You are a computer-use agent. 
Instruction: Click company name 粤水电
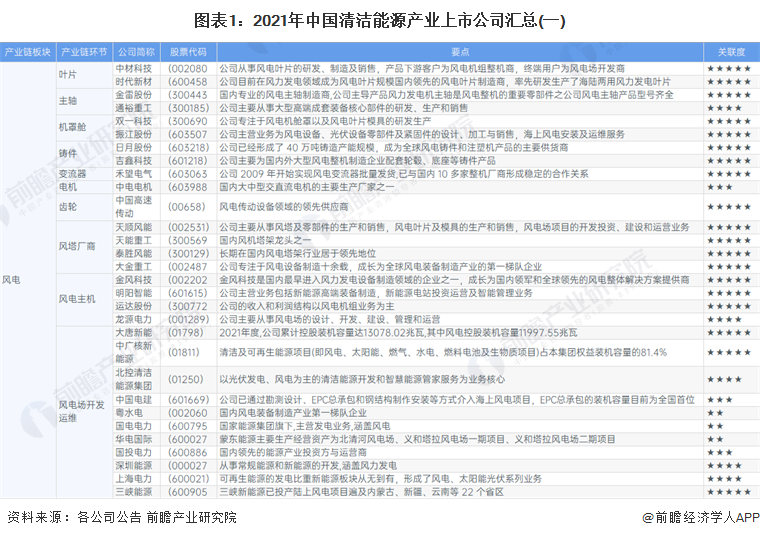pyautogui.click(x=129, y=412)
